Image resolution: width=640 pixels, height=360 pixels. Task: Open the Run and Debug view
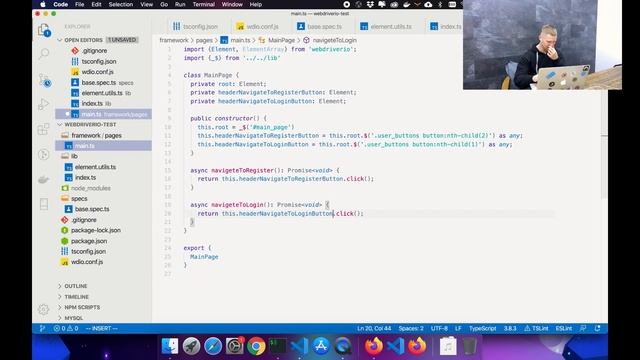44,104
